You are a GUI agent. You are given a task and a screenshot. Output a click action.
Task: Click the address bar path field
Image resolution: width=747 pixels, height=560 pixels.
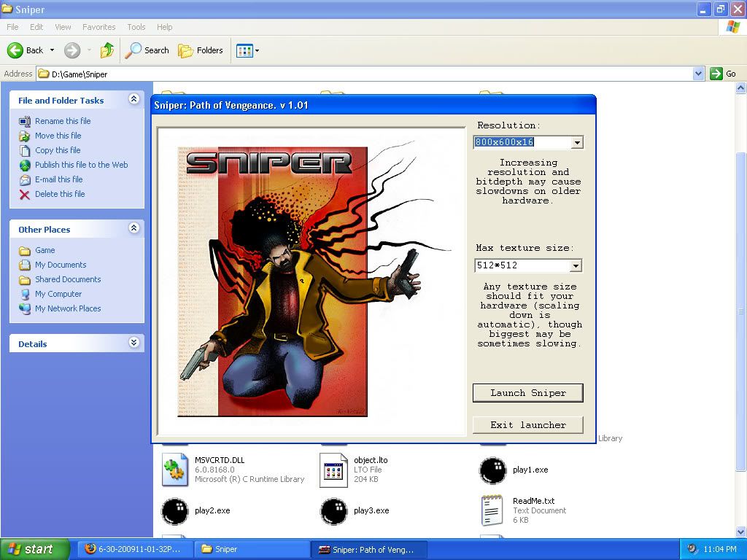(365, 74)
